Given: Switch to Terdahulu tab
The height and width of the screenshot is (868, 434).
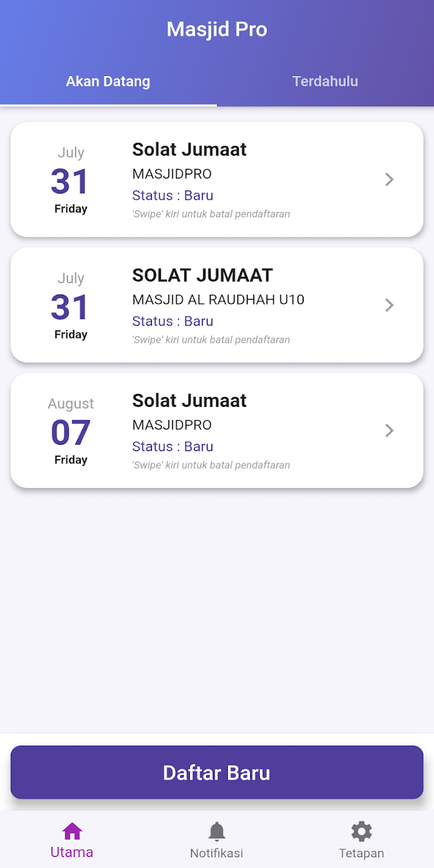Looking at the screenshot, I should pos(325,81).
